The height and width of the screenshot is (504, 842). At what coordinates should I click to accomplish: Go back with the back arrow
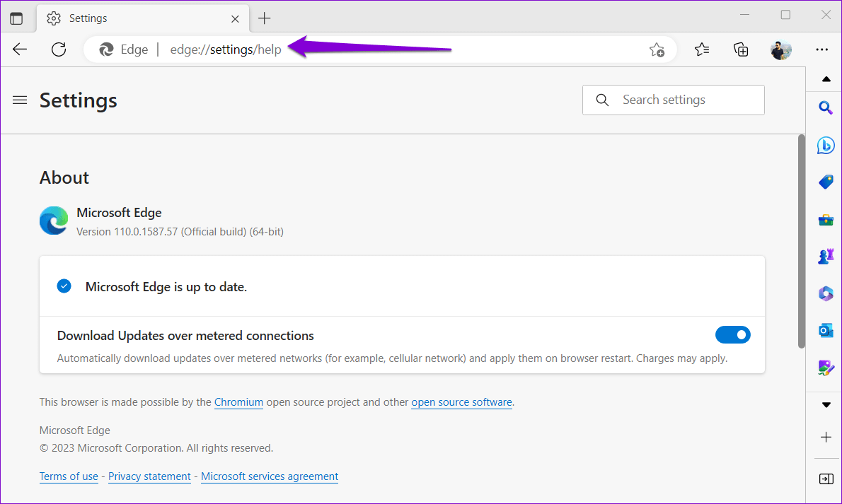pos(20,49)
